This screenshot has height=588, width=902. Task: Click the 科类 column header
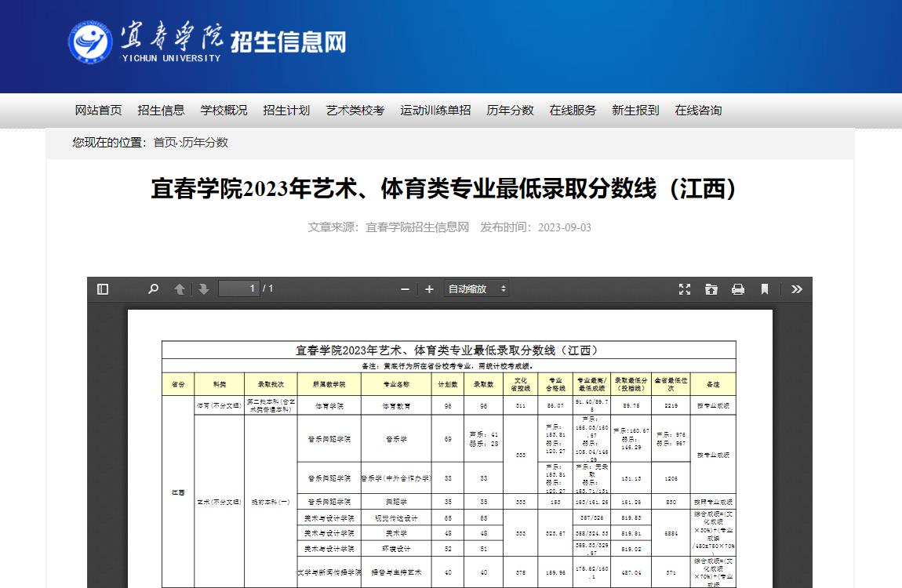click(219, 384)
